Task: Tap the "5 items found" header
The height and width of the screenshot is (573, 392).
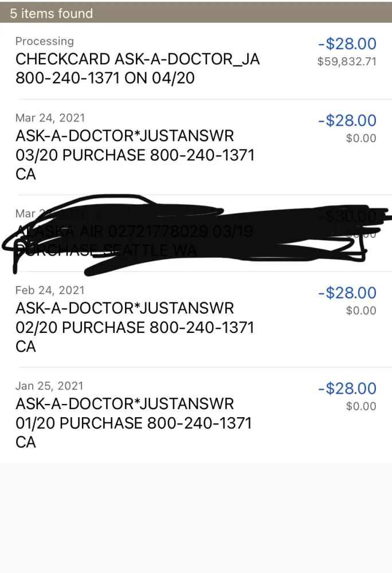Action: tap(52, 13)
